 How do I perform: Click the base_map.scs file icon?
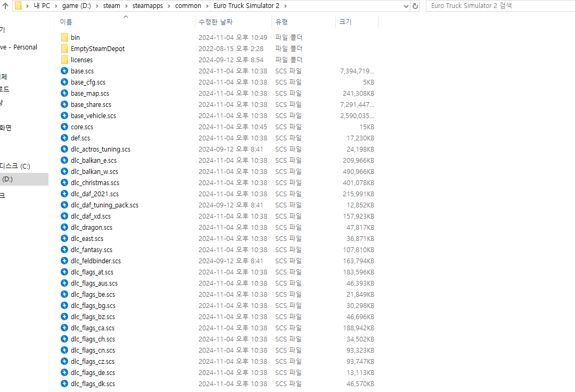point(64,93)
